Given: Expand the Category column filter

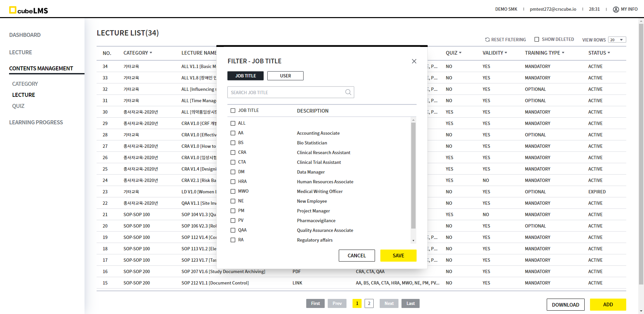Looking at the screenshot, I should [x=151, y=53].
